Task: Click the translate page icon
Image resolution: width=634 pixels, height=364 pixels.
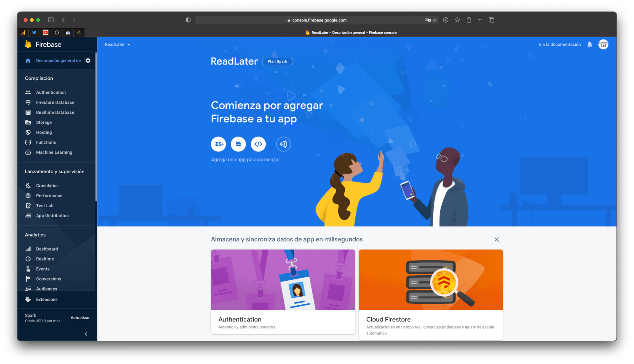Action: pyautogui.click(x=428, y=20)
